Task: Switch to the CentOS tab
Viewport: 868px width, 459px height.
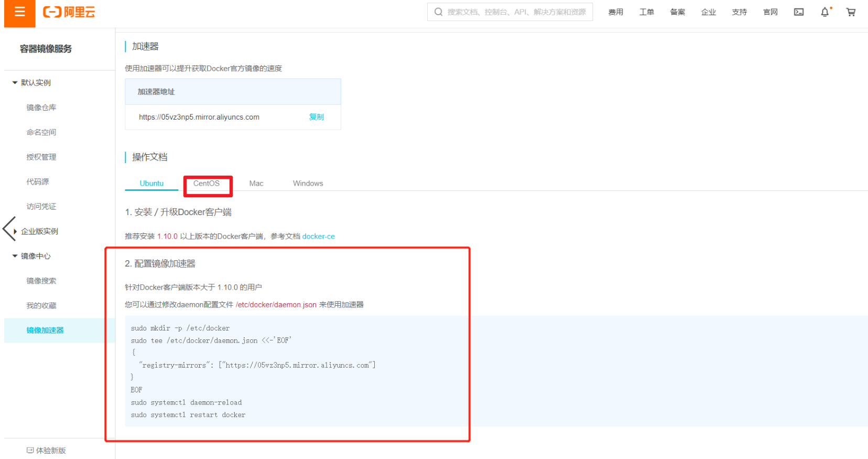Action: pyautogui.click(x=207, y=183)
